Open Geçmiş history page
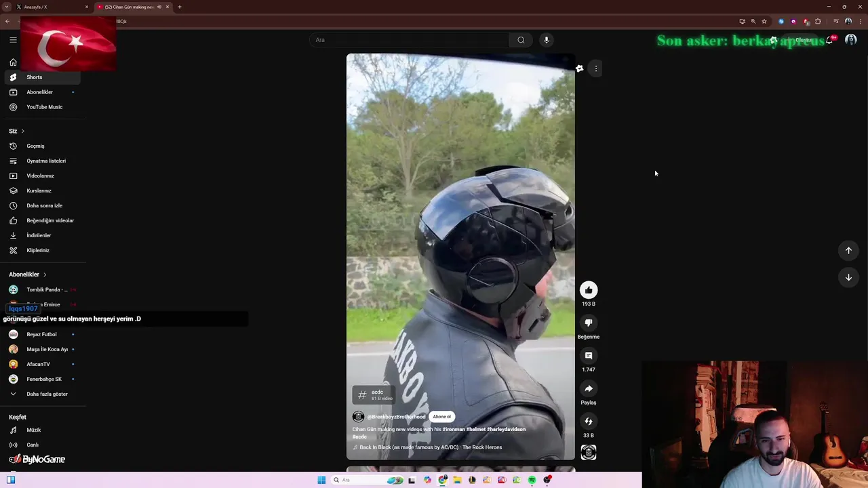 tap(43, 146)
